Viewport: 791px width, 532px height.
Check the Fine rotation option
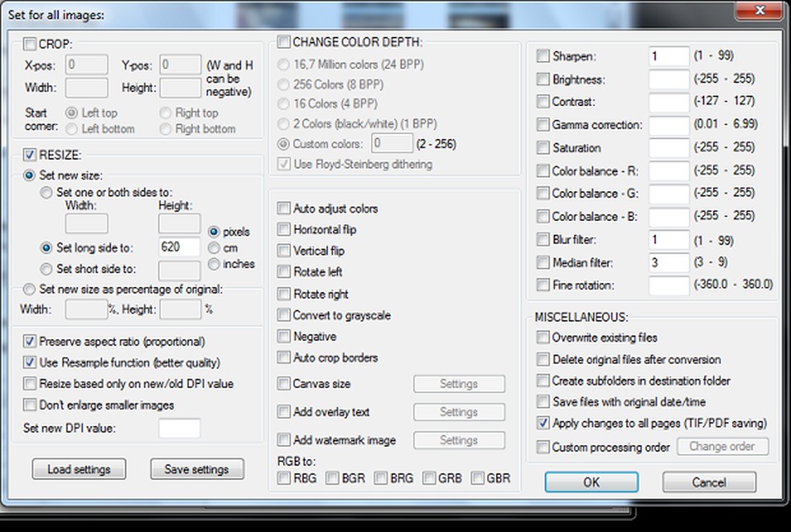tap(543, 285)
